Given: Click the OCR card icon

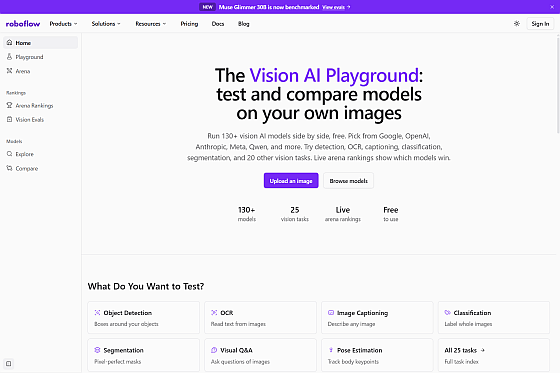Looking at the screenshot, I should (214, 313).
